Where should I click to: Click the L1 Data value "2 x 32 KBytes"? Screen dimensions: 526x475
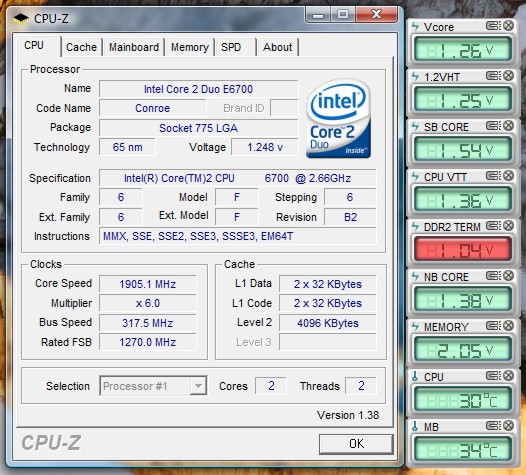coord(328,284)
